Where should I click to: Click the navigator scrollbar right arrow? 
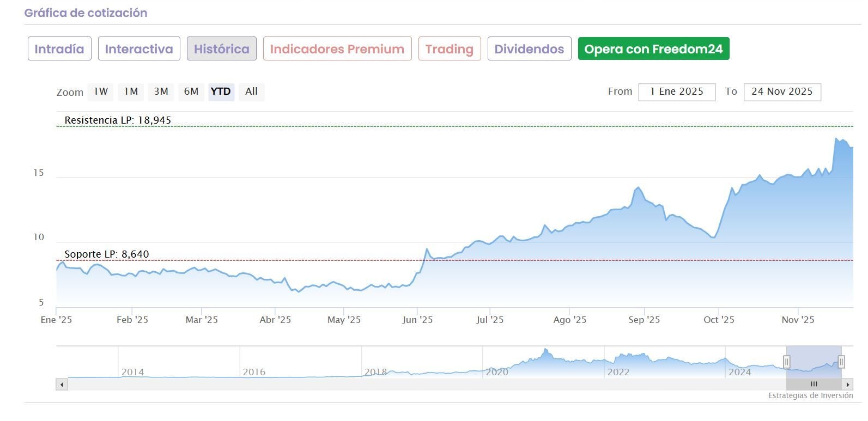click(x=848, y=385)
